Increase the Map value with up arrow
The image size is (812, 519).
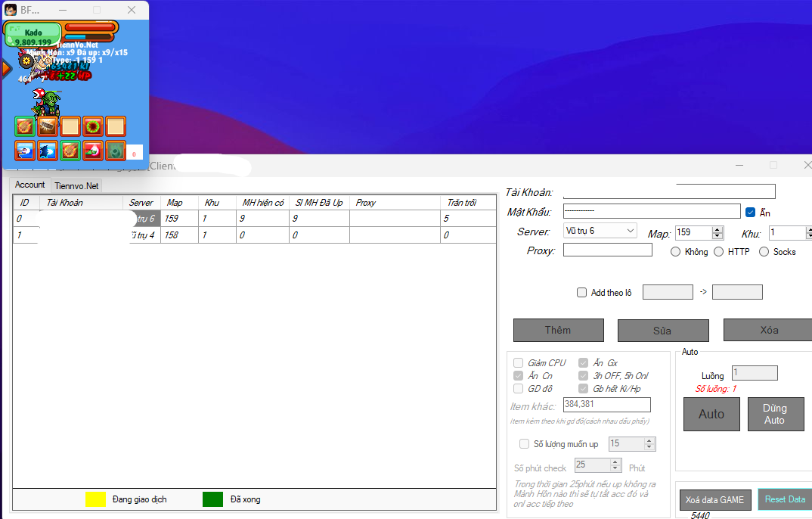pyautogui.click(x=717, y=229)
